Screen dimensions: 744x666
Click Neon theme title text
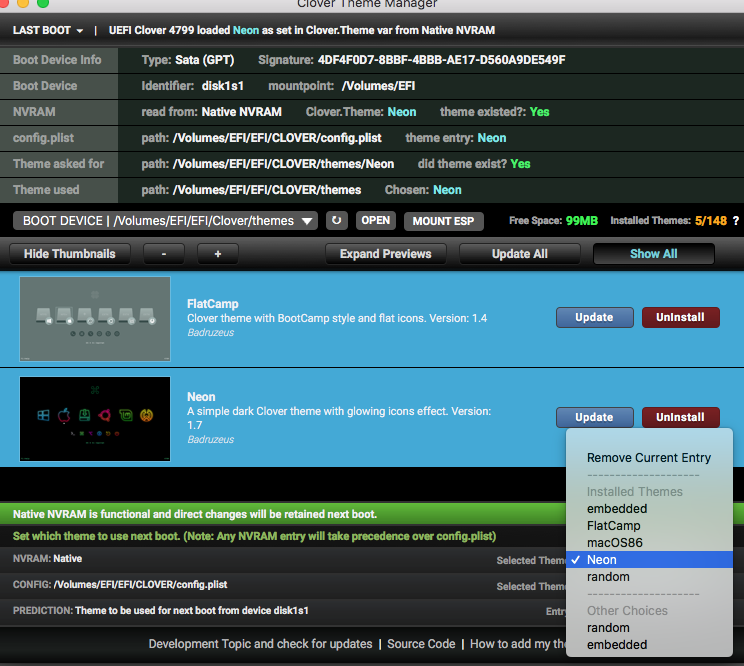tap(201, 397)
